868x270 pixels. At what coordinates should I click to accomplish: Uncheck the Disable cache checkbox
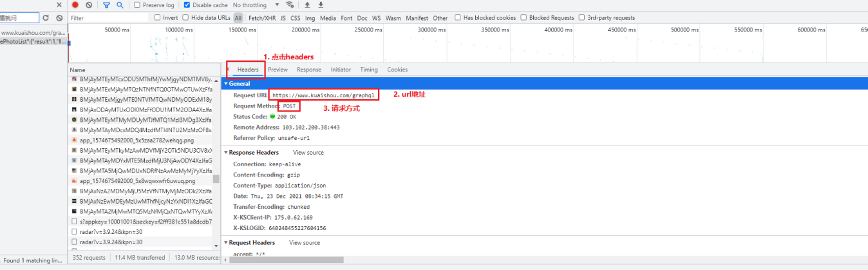click(x=187, y=5)
